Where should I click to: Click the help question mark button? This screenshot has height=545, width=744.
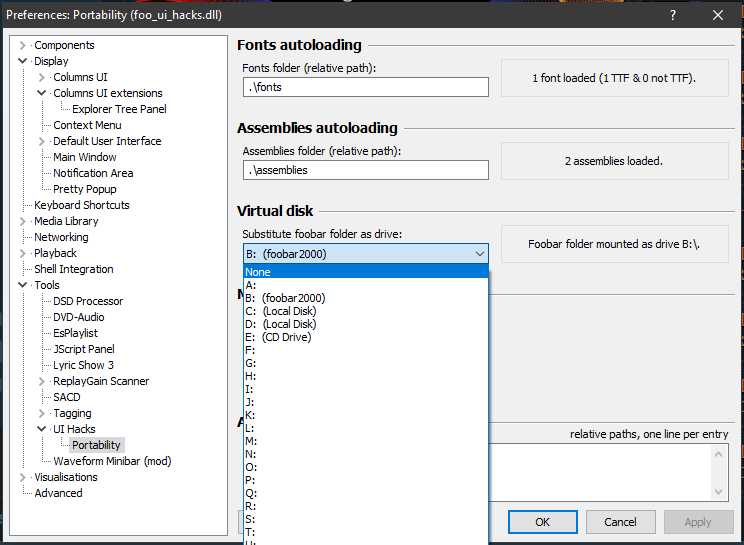pyautogui.click(x=673, y=15)
